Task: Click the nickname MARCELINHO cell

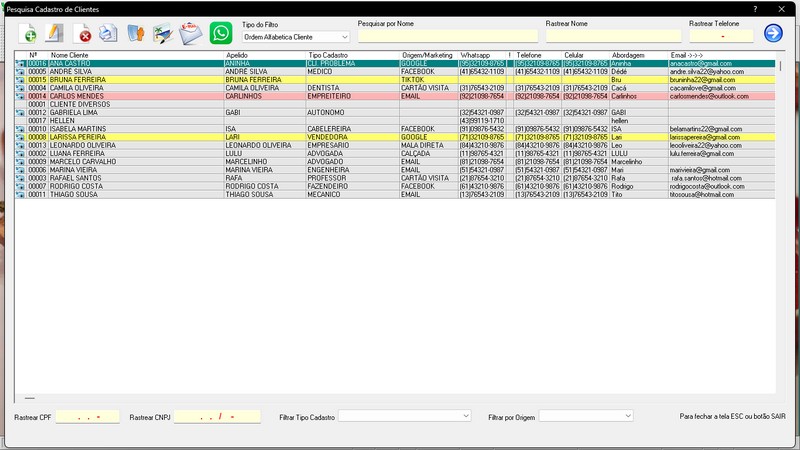Action: [265, 162]
